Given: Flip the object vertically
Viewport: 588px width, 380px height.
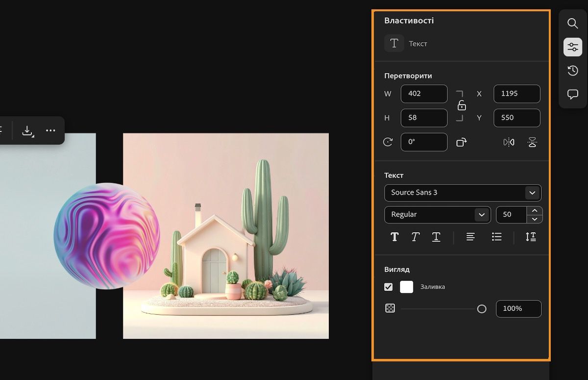Looking at the screenshot, I should [532, 142].
